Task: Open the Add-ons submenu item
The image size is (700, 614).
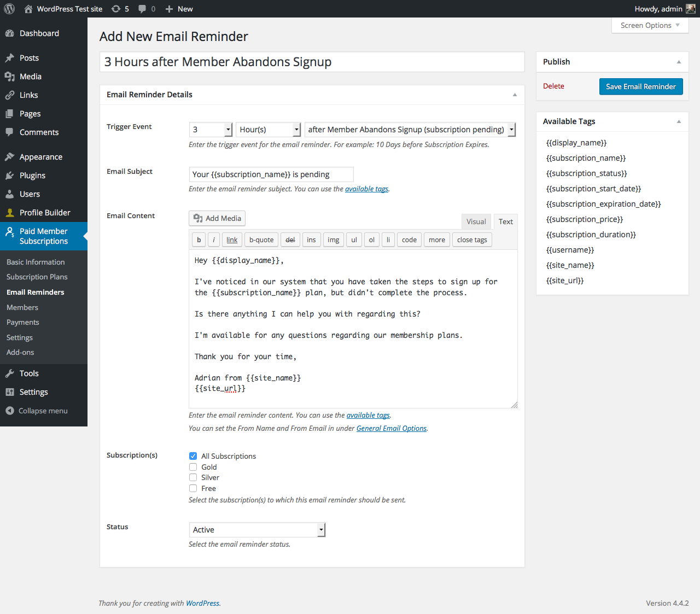Action: point(20,352)
